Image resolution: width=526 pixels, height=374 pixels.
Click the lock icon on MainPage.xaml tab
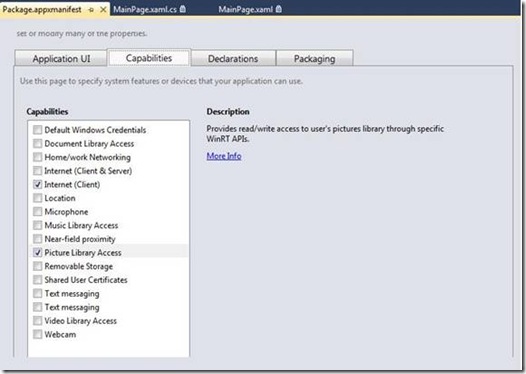(278, 9)
